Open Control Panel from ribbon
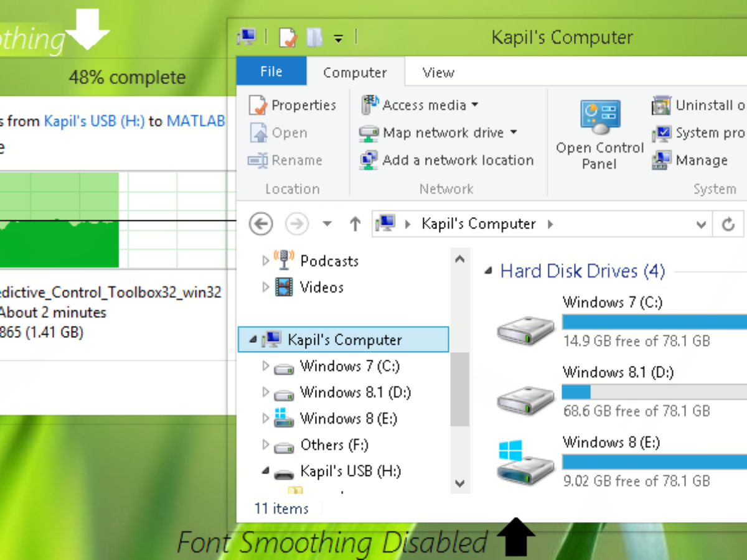 (x=599, y=134)
